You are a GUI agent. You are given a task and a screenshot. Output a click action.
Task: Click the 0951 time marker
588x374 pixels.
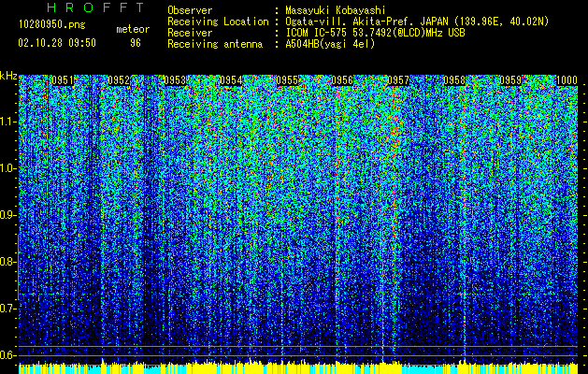(x=63, y=80)
